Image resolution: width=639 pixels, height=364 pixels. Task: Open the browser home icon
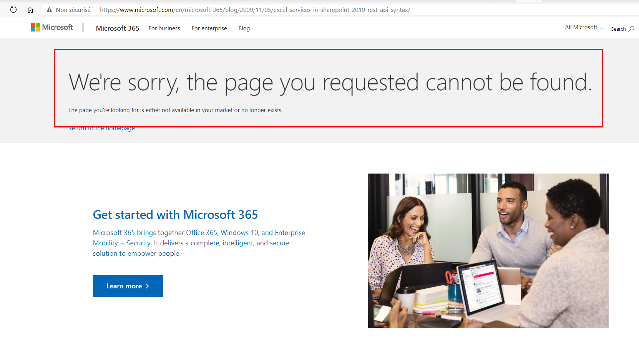pos(30,10)
